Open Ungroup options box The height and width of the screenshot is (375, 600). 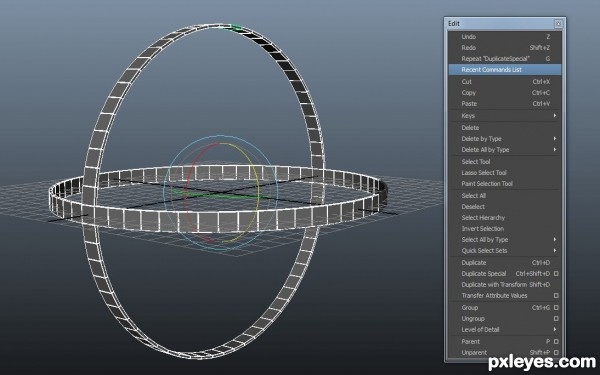click(556, 319)
